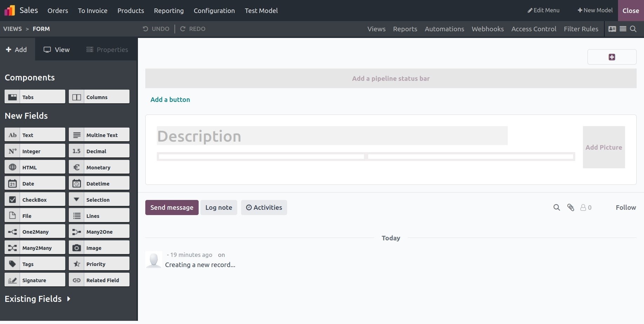Viewport: 644px width, 324px height.
Task: Search chatter messages with magnifier icon
Action: [x=557, y=207]
